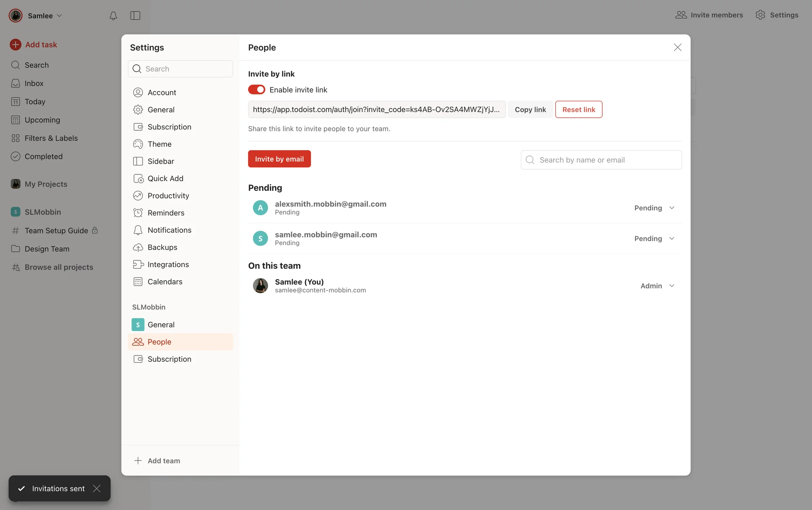
Task: Open Samlee account menu chevron
Action: click(x=60, y=16)
